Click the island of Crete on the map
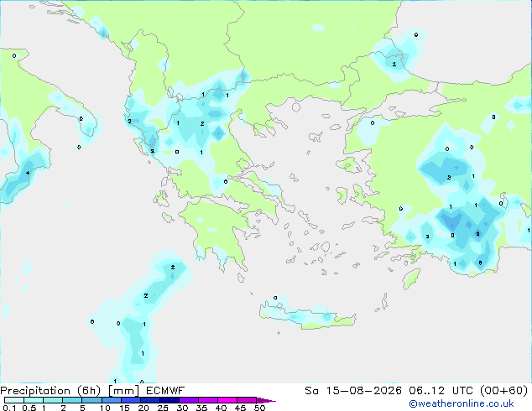Image resolution: width=532 pixels, height=411 pixels. tap(307, 317)
